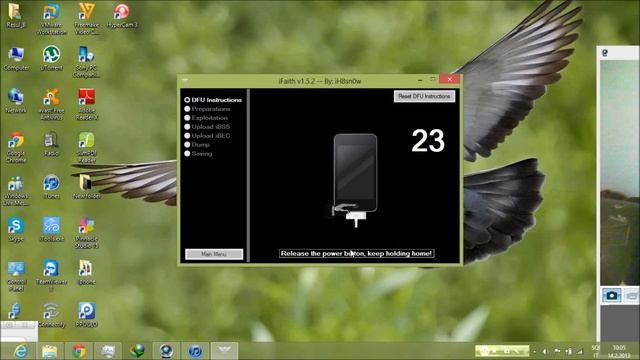Open the Radio desktop icon
Screen dimensions: 640x360
click(x=51, y=144)
